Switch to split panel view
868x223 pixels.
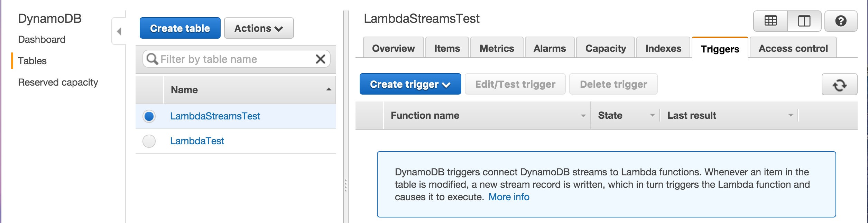pyautogui.click(x=804, y=21)
